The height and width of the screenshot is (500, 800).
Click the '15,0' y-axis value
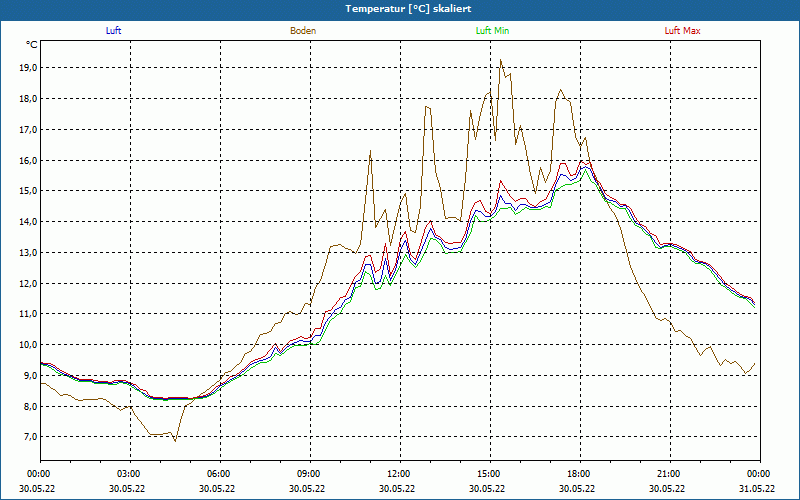(28, 191)
